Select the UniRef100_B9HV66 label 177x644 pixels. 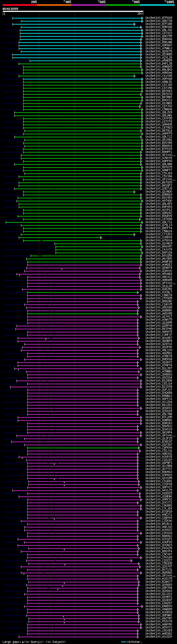pyautogui.click(x=159, y=39)
